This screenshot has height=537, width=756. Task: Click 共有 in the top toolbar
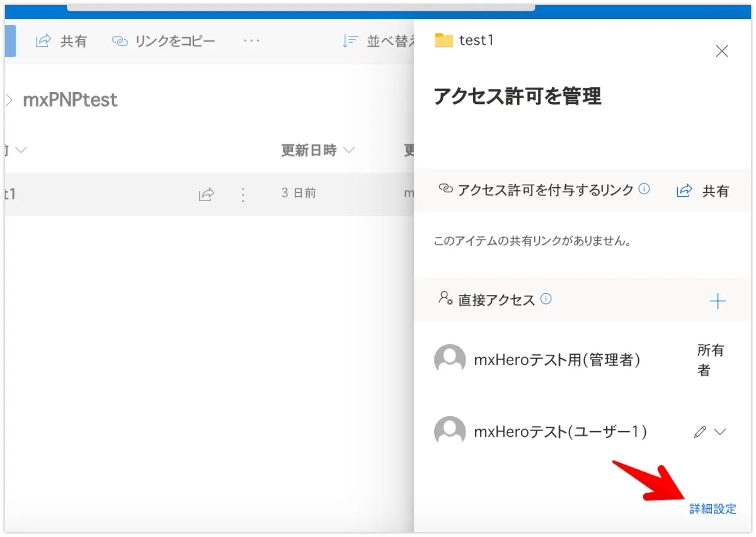coord(62,42)
